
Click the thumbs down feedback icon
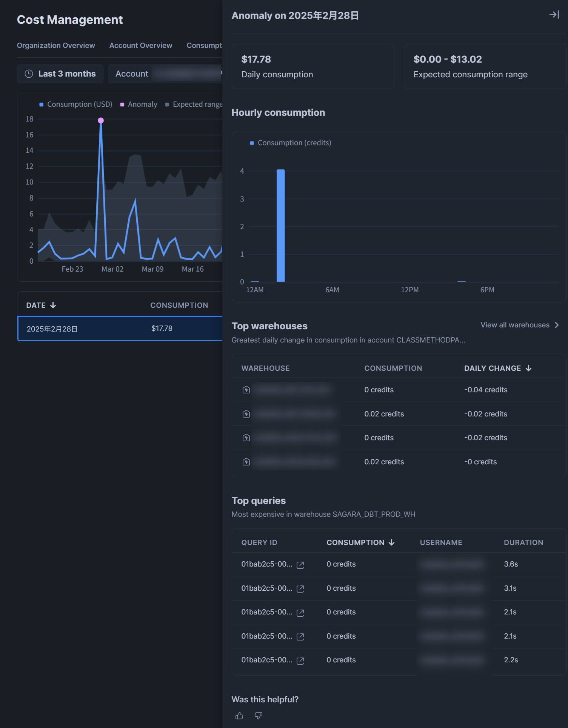(259, 716)
